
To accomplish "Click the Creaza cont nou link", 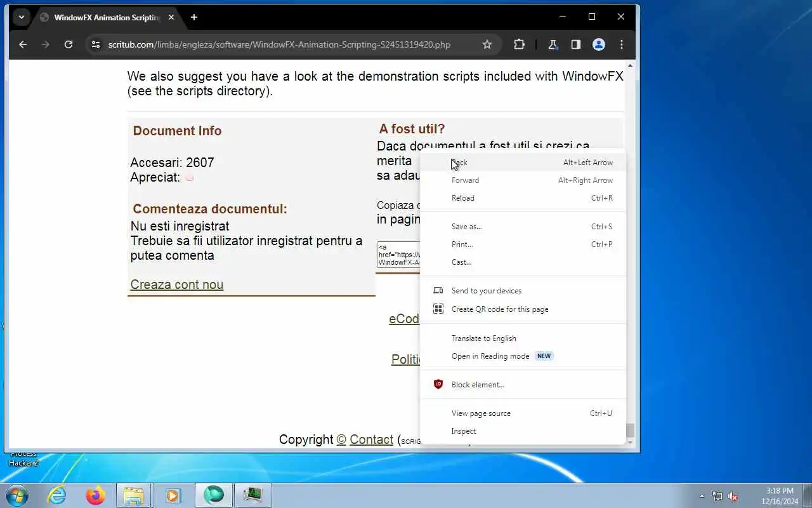I will click(177, 284).
